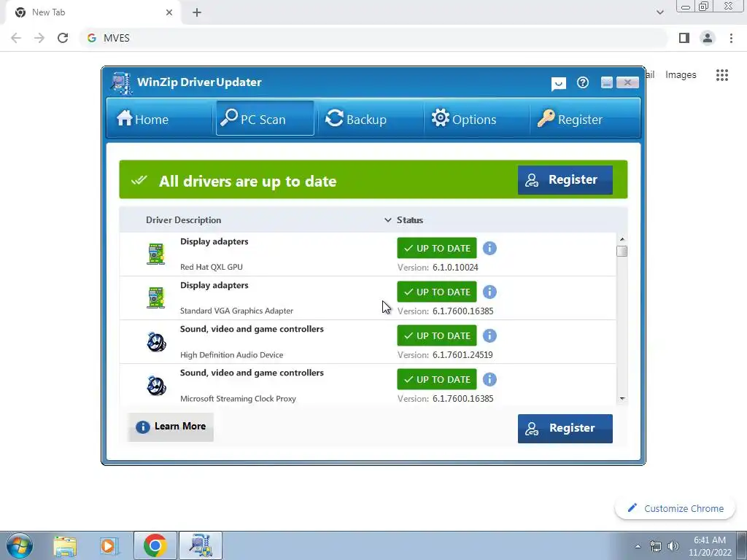Click info icon for Microsoft Streaming Clock Proxy
The height and width of the screenshot is (560, 747).
pos(489,379)
